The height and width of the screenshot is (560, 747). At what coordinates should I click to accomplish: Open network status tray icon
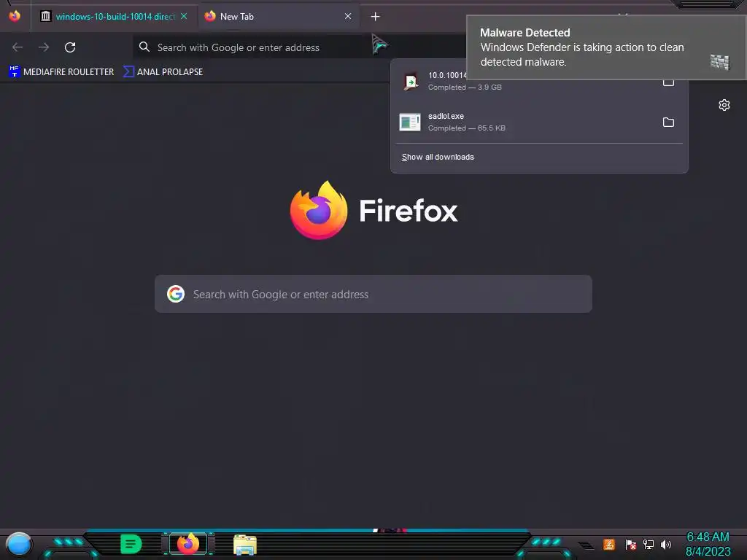tap(648, 544)
